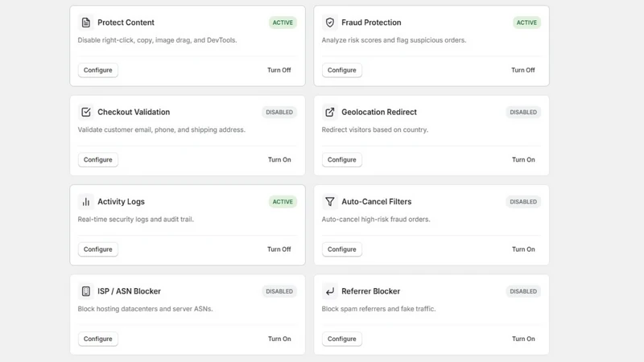Click the "Activity Logs" card title
This screenshot has height=362, width=644.
tap(121, 202)
